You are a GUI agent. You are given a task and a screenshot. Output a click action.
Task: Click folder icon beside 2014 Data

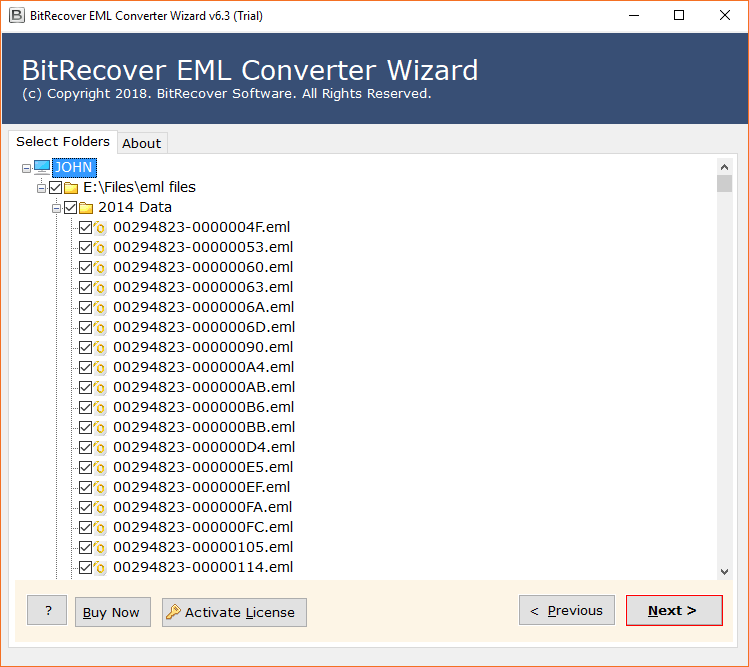pos(86,208)
